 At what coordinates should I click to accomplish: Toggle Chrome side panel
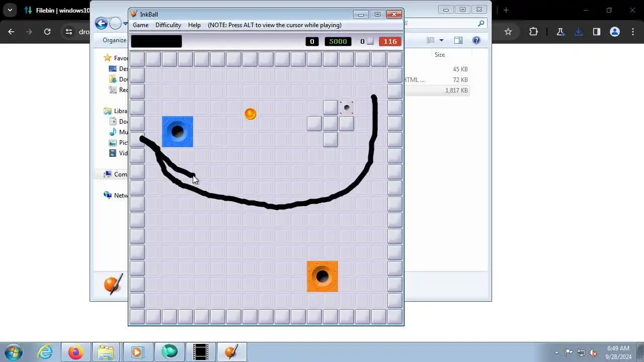click(x=597, y=32)
